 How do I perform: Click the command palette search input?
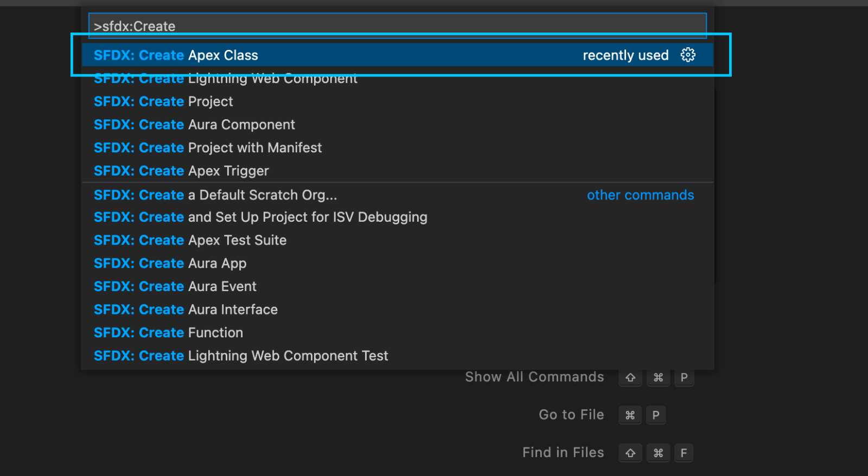[x=397, y=26]
